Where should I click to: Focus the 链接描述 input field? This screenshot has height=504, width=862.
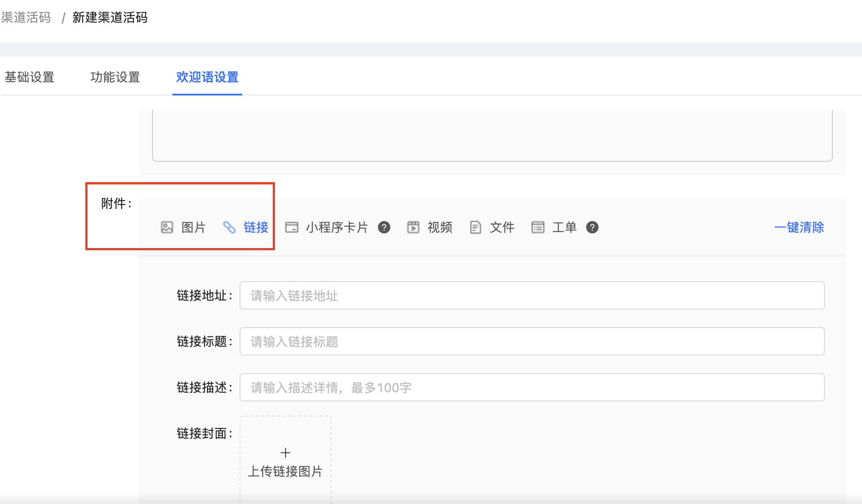tap(532, 387)
